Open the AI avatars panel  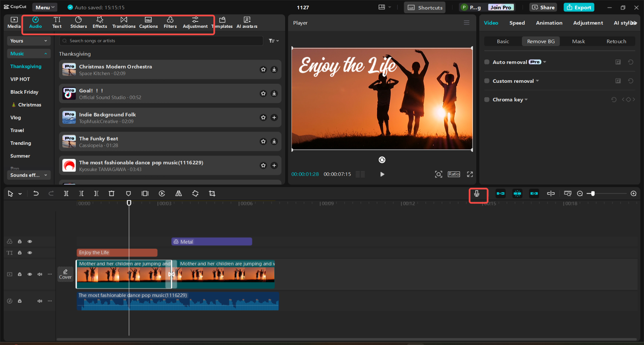tap(247, 23)
